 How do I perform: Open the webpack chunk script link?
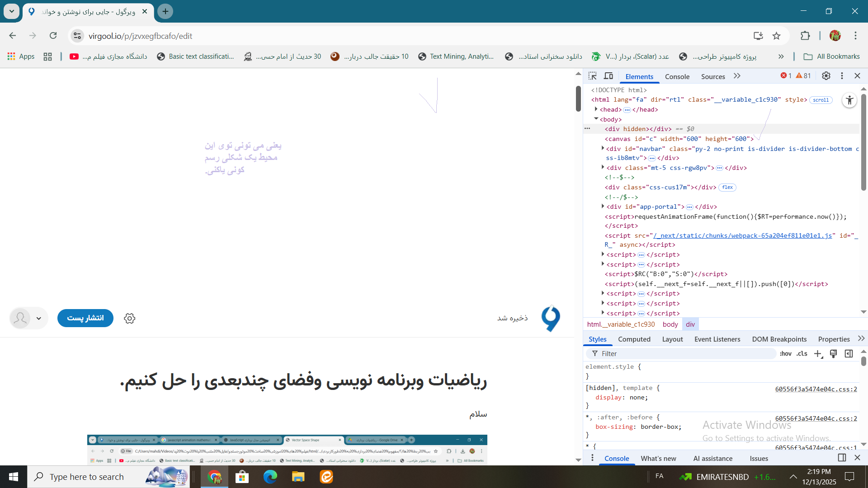click(x=742, y=235)
